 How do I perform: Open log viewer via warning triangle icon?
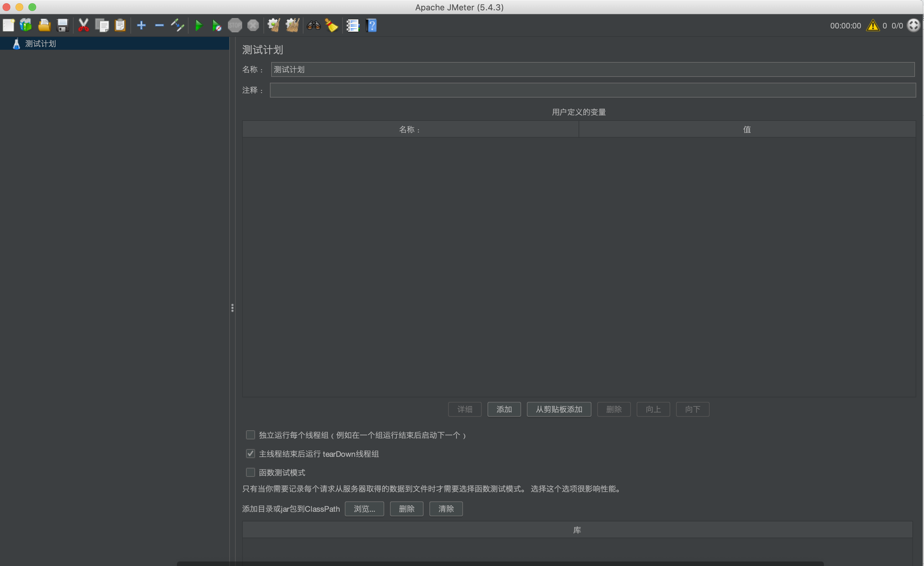click(873, 26)
